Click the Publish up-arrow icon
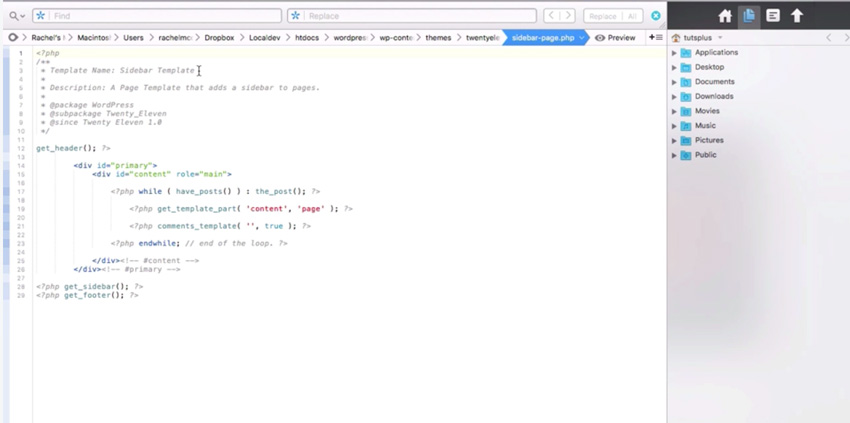Screen dimensions: 850x423 pos(797,16)
